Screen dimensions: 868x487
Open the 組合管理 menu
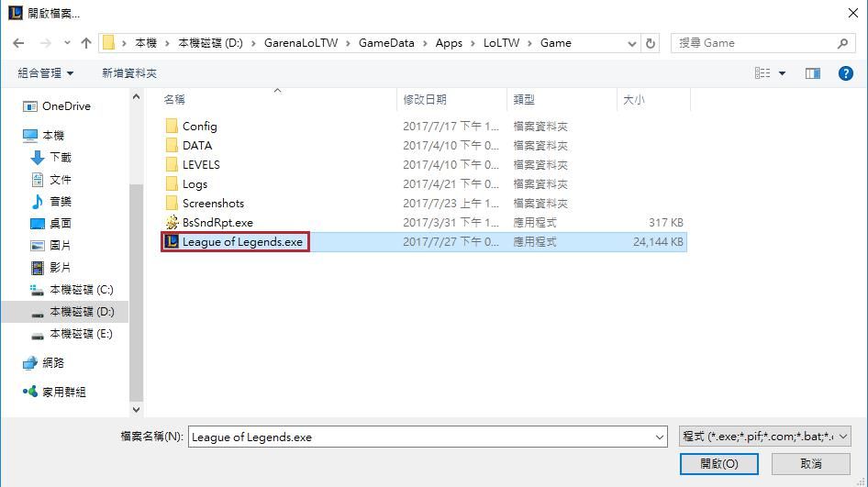pyautogui.click(x=45, y=73)
